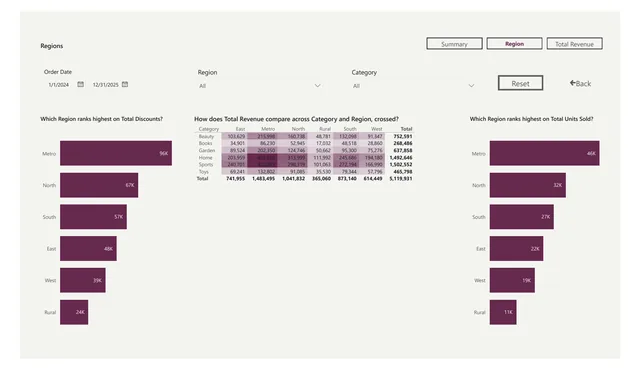
Task: Click the Back arrow icon
Action: pyautogui.click(x=572, y=83)
